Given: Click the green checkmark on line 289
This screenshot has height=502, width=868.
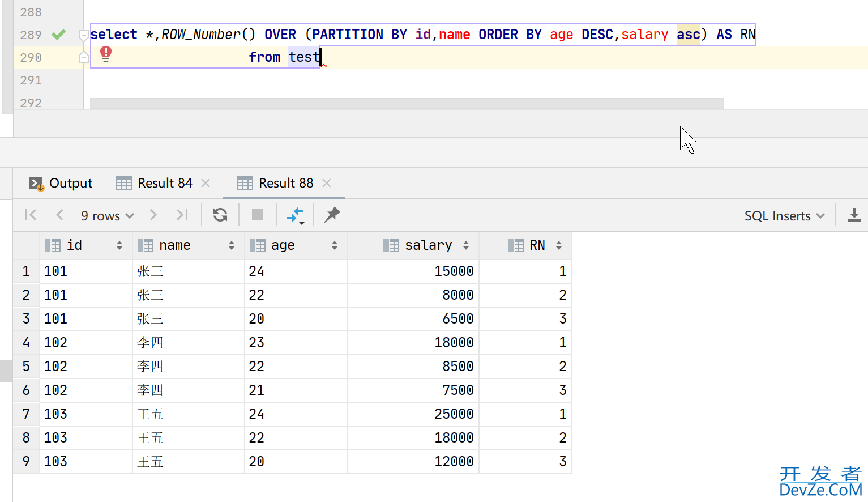Looking at the screenshot, I should [58, 35].
